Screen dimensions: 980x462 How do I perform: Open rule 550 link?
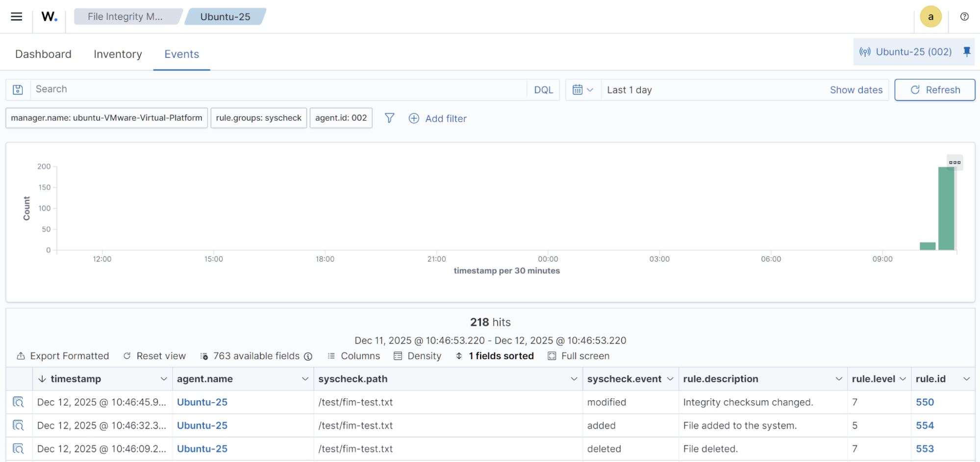925,402
